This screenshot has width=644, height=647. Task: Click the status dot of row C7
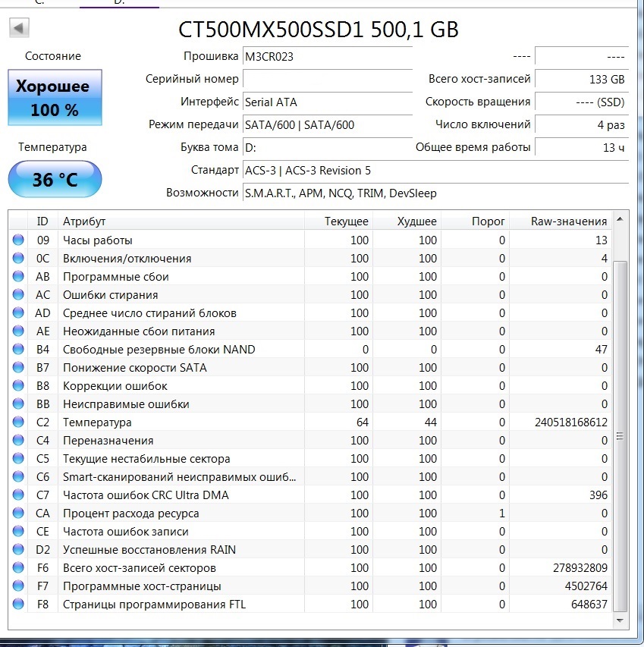tap(18, 495)
